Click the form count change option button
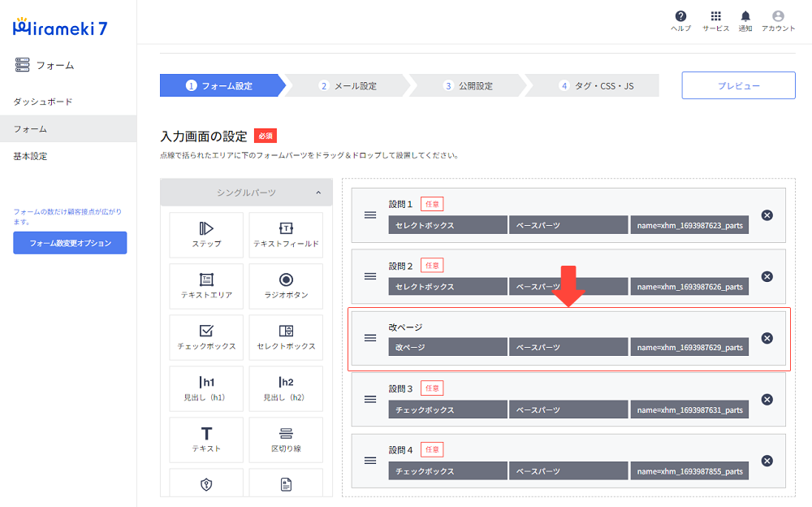The image size is (812, 507). click(x=70, y=243)
